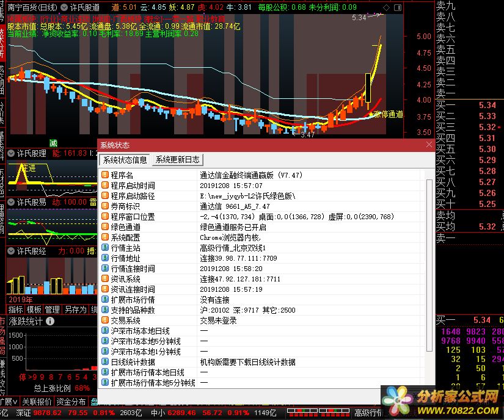Image resolution: width=504 pixels, height=420 pixels.
Task: Select the 交易未登录 value
Action: 218,320
